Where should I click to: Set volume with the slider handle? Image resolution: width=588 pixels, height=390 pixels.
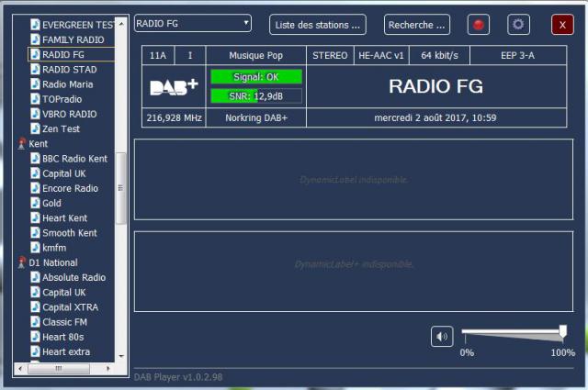562,331
